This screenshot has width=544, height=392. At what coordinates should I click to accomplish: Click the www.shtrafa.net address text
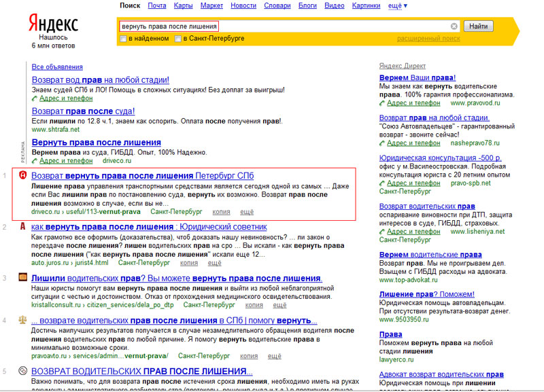click(56, 130)
